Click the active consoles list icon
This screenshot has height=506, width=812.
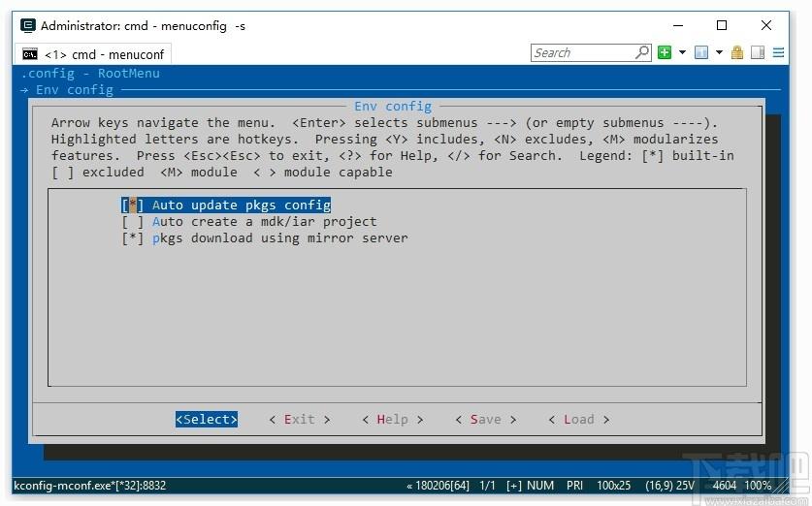click(x=701, y=52)
